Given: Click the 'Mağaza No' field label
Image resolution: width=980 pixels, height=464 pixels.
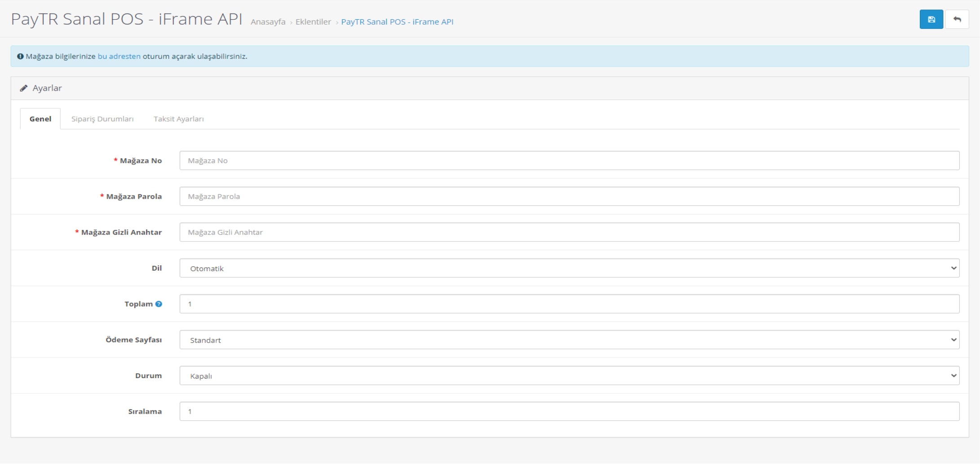Looking at the screenshot, I should [x=141, y=161].
